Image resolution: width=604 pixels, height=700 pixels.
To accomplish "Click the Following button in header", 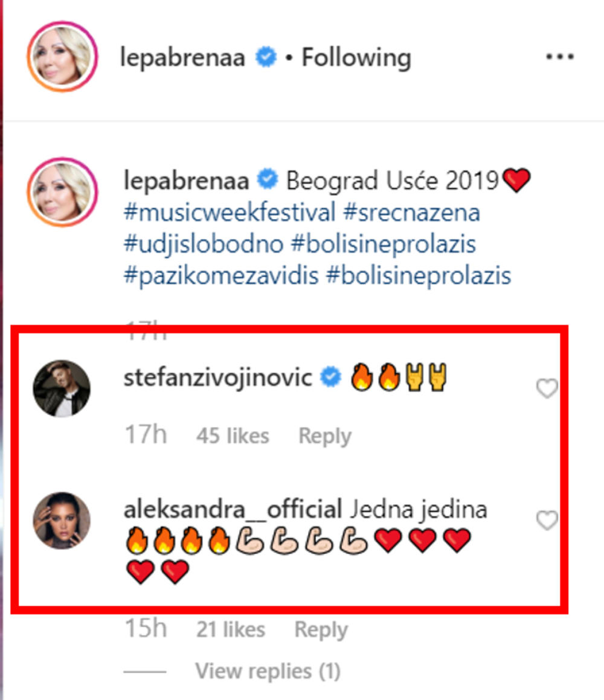I will (x=356, y=58).
